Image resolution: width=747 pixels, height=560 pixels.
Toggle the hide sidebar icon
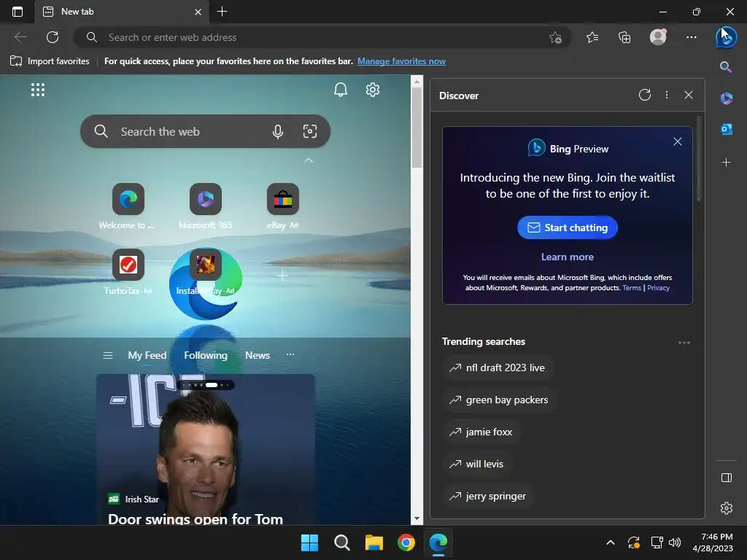click(x=726, y=478)
